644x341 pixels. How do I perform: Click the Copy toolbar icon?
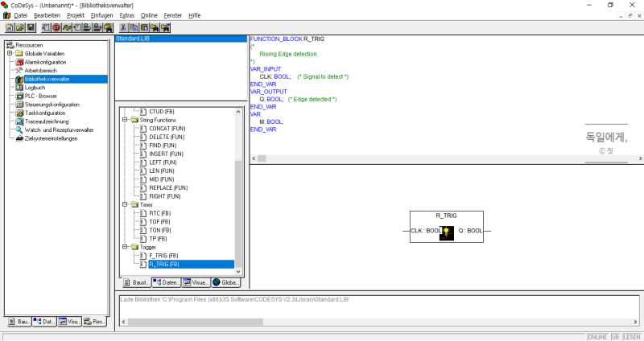coord(134,27)
